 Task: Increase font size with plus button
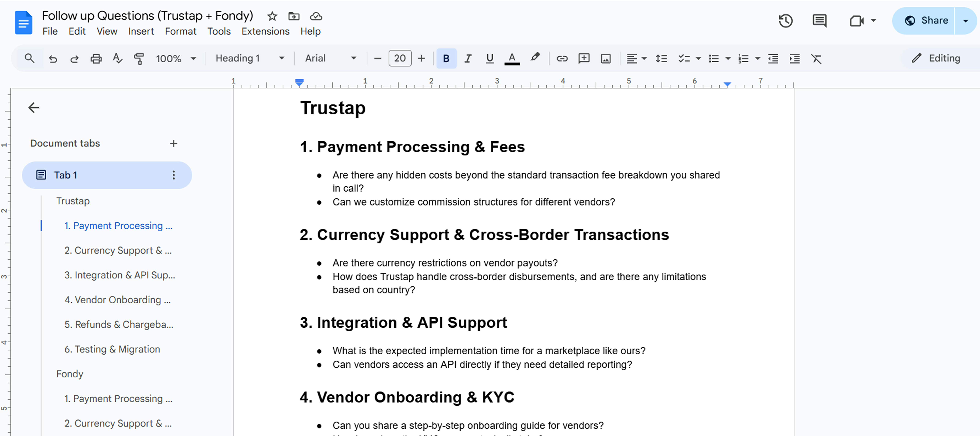(421, 59)
